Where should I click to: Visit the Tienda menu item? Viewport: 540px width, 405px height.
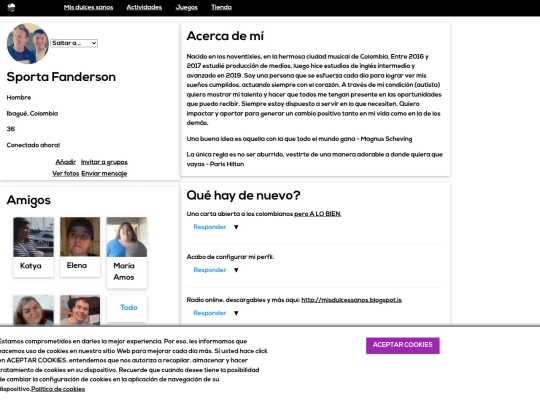221,7
